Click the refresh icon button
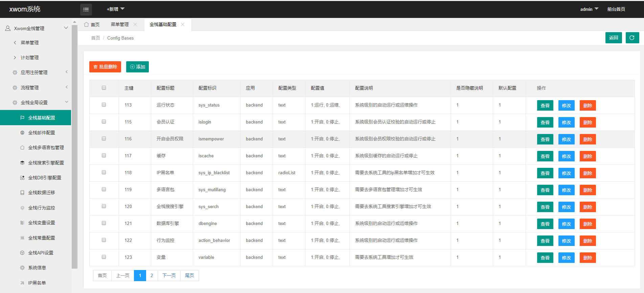Viewport: 644px width, 293px height. [x=632, y=38]
